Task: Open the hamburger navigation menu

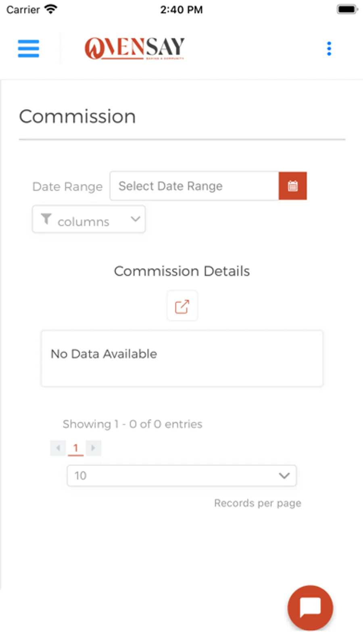Action: click(x=28, y=48)
